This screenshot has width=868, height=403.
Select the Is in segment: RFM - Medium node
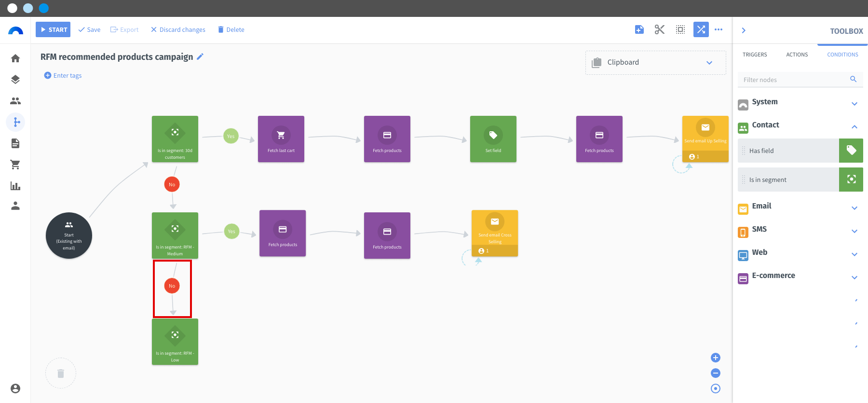(x=175, y=236)
